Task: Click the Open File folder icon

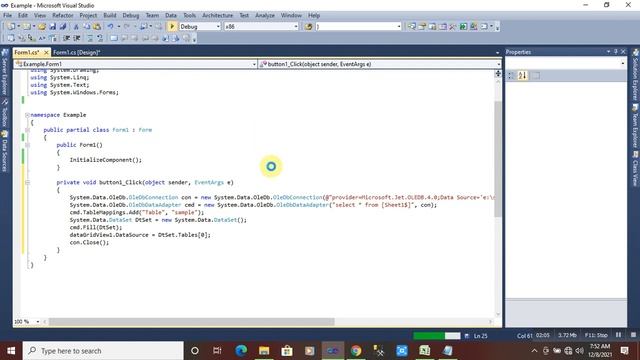Action: coord(42,27)
